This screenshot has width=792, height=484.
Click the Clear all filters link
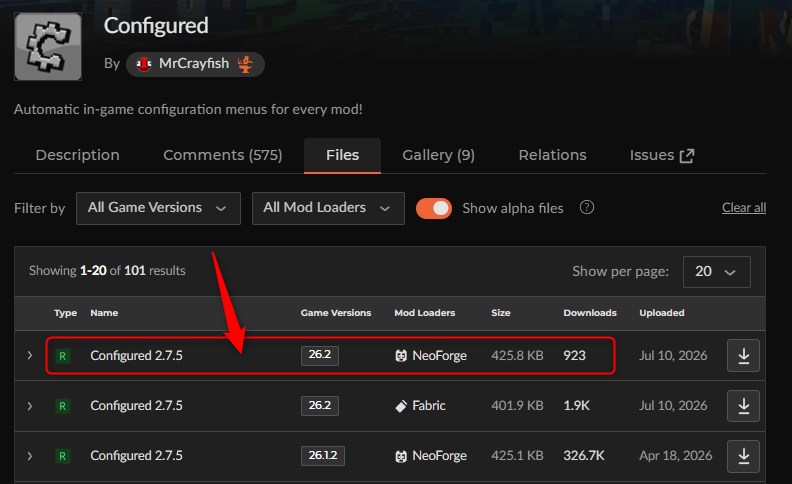click(744, 208)
